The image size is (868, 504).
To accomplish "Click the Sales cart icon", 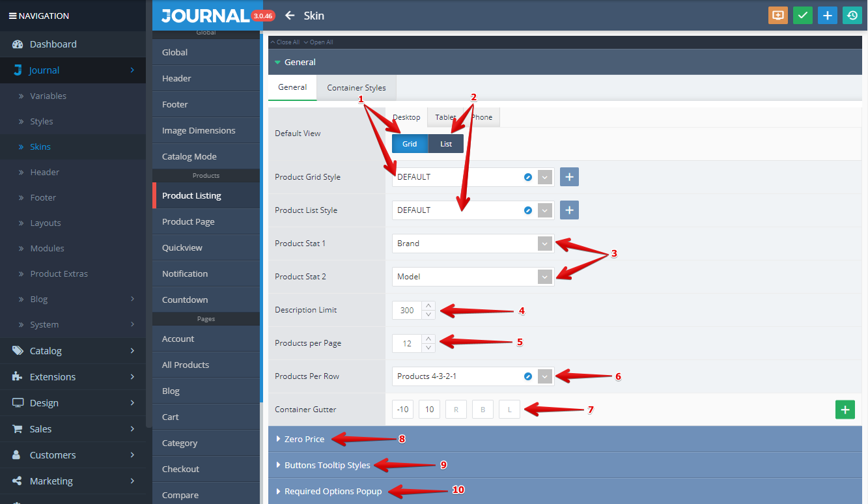I will [18, 429].
